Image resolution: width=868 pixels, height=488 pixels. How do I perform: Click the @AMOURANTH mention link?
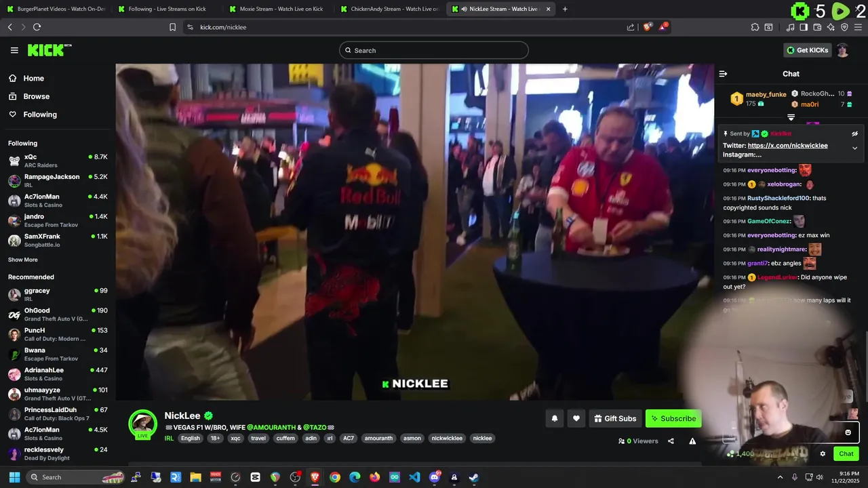(271, 428)
